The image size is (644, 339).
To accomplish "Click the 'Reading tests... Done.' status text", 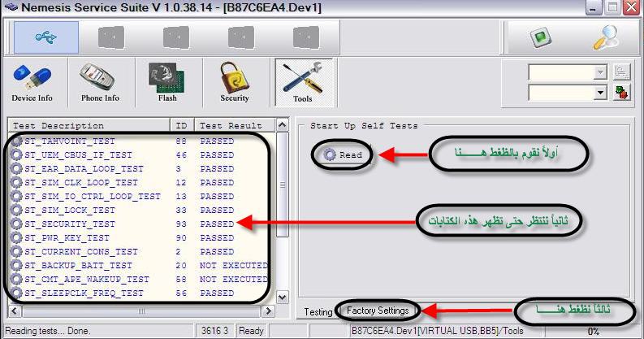I will pos(48,331).
